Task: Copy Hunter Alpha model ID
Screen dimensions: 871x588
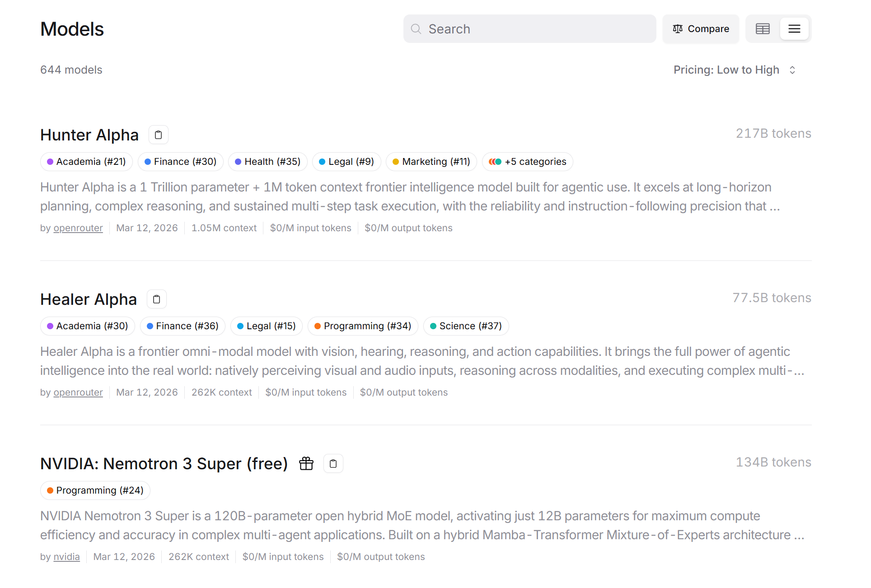Action: coord(158,135)
